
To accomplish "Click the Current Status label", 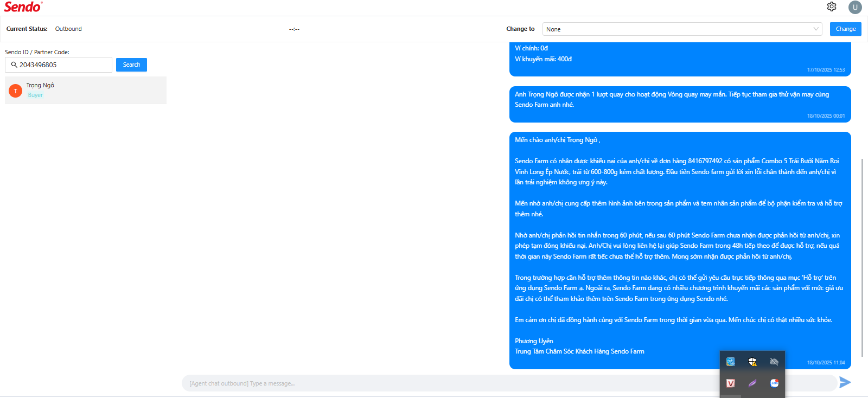I will (x=27, y=29).
